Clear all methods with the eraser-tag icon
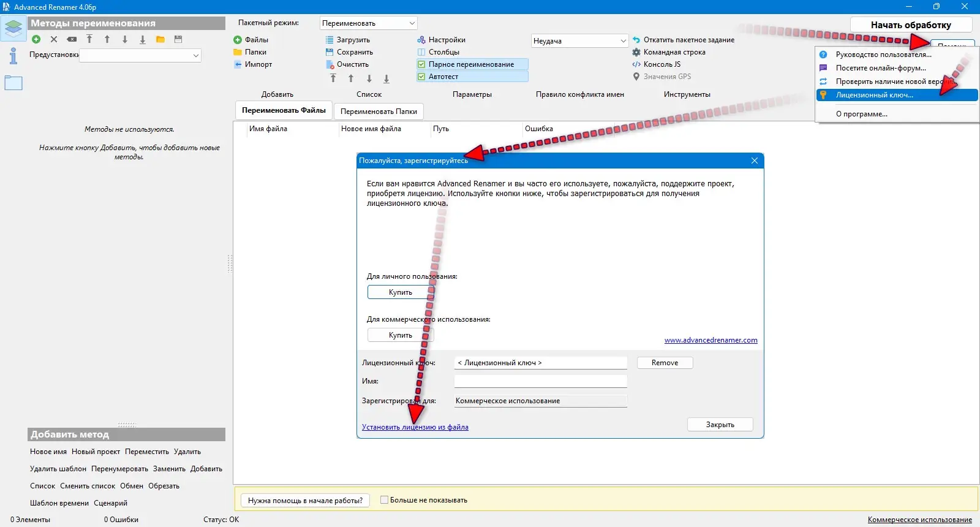Viewport: 980px width, 527px height. tap(72, 39)
